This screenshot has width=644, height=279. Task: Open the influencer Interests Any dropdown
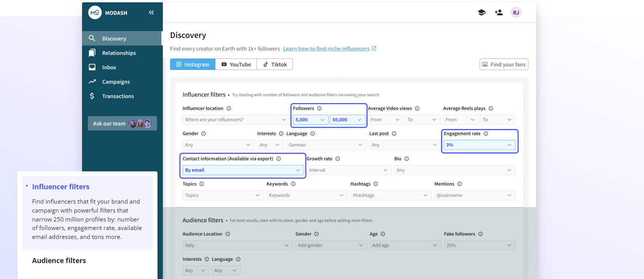[x=270, y=145]
